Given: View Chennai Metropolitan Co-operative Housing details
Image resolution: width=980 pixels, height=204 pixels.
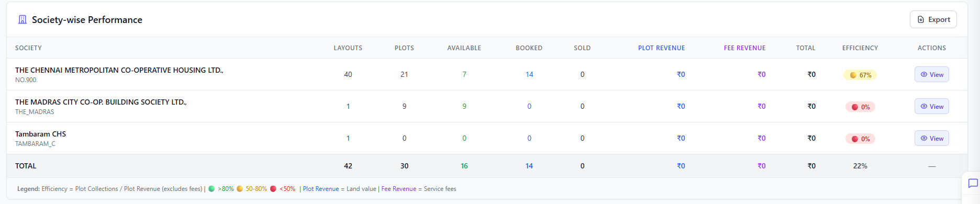Looking at the screenshot, I should (931, 74).
